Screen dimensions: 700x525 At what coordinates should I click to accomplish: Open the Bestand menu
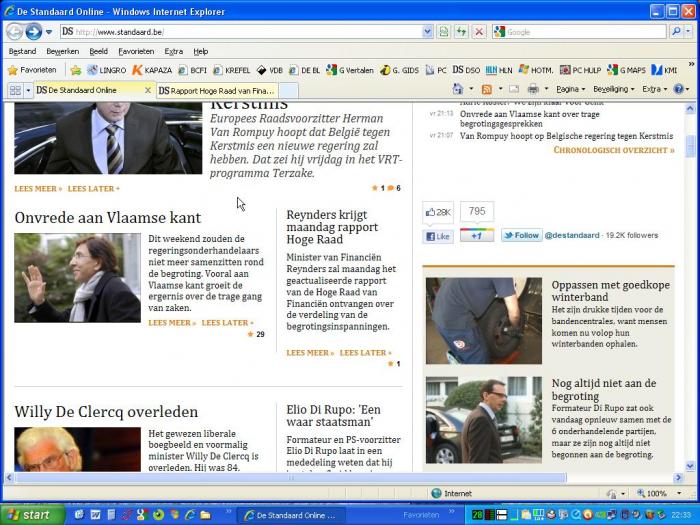(22, 51)
